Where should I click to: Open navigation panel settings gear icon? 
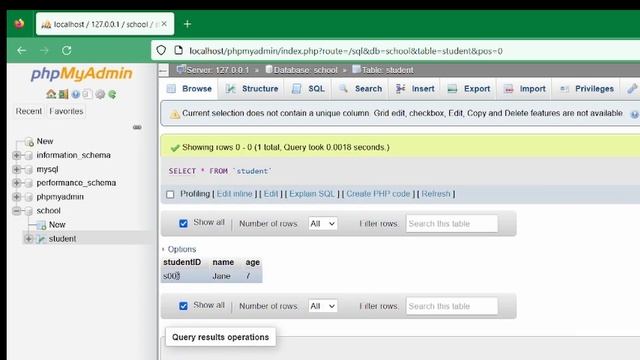(100, 94)
